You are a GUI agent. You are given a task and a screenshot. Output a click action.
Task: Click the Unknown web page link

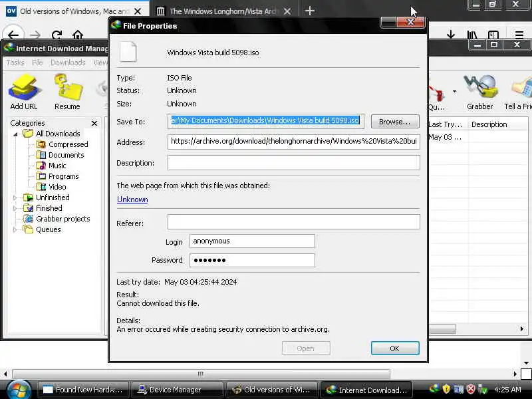pyautogui.click(x=132, y=199)
